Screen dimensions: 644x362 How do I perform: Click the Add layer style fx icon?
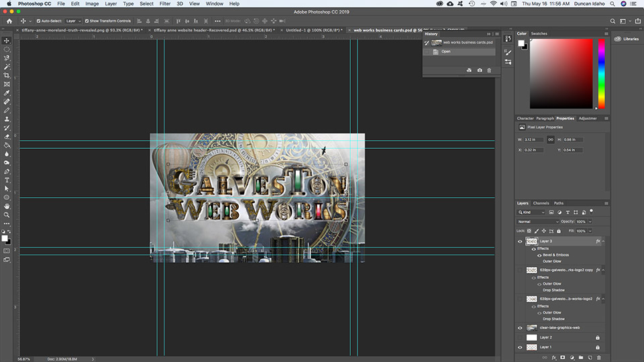[553, 357]
